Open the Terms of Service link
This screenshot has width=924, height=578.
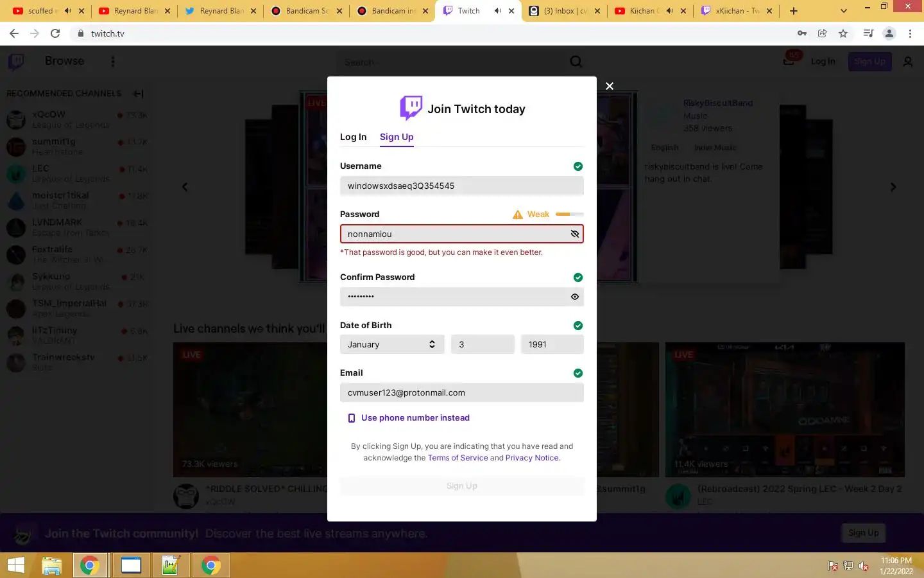pyautogui.click(x=458, y=458)
